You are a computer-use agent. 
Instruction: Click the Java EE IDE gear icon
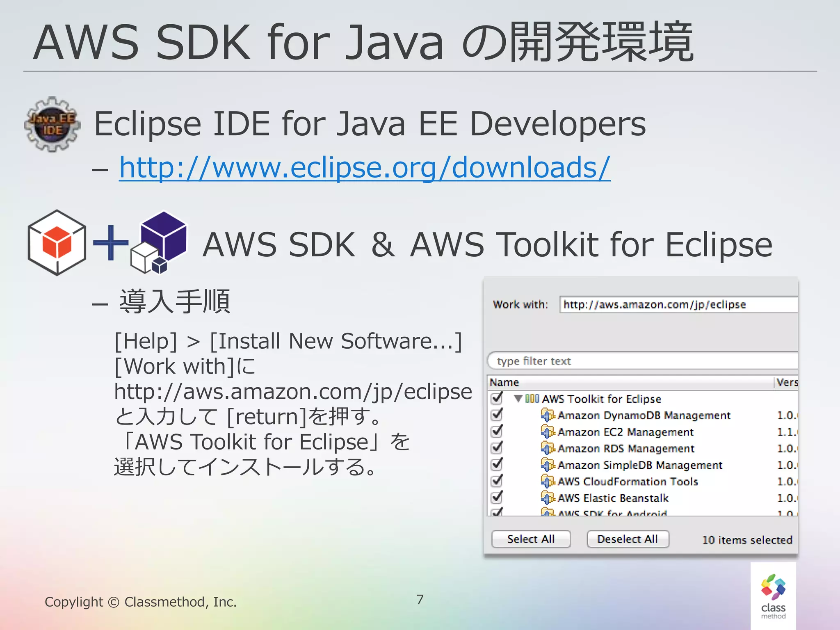point(52,124)
